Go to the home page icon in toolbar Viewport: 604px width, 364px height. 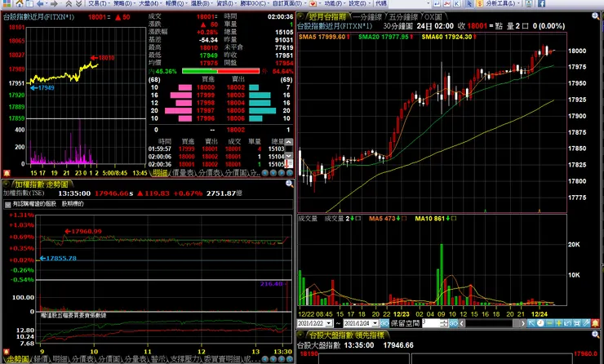(x=20, y=4)
